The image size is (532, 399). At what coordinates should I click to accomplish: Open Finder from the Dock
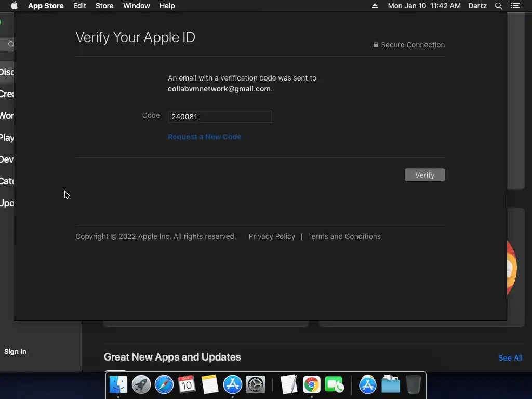tap(118, 385)
